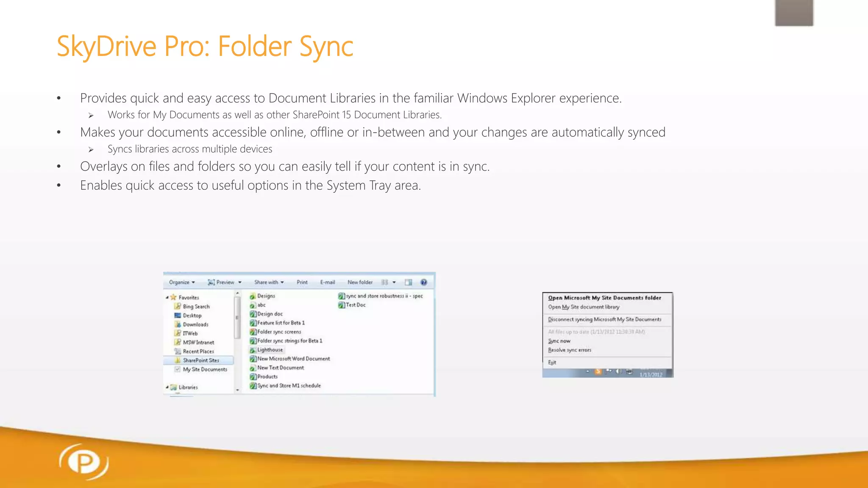Toggle the preview pane icon in Explorer toolbar
868x488 pixels.
click(408, 283)
